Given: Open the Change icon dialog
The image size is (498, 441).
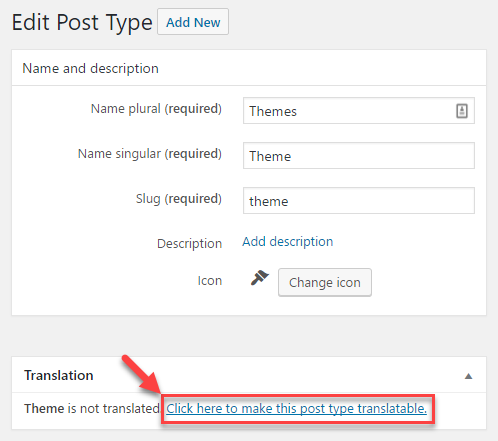Looking at the screenshot, I should pos(325,282).
